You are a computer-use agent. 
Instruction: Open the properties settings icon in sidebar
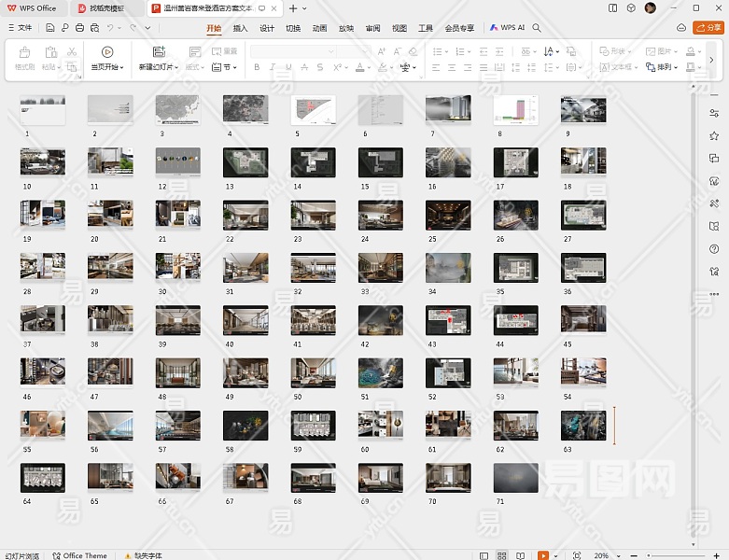coord(714,113)
